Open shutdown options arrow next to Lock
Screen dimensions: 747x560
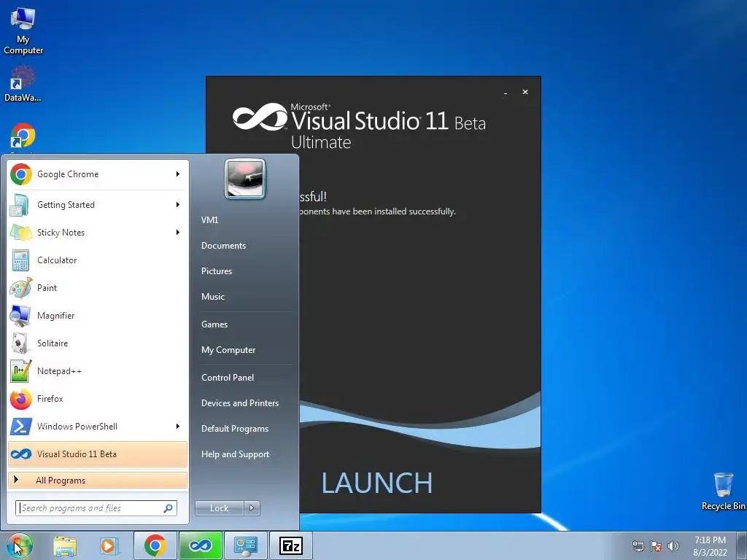[x=252, y=508]
